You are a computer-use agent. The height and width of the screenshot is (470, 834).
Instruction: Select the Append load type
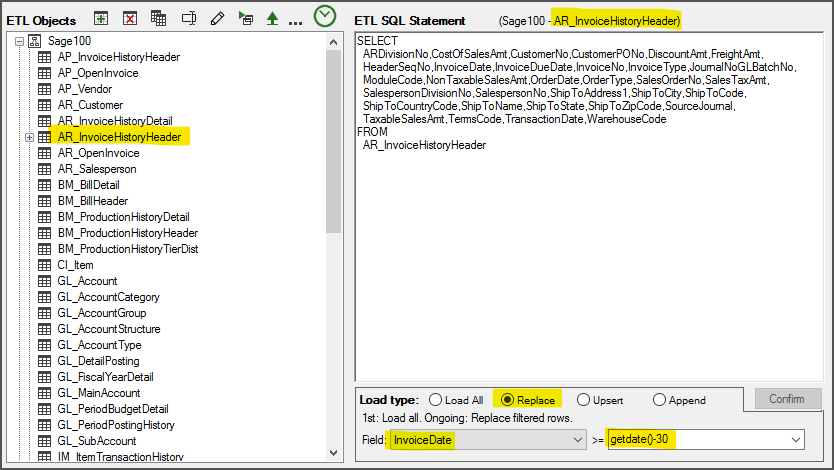(x=659, y=400)
